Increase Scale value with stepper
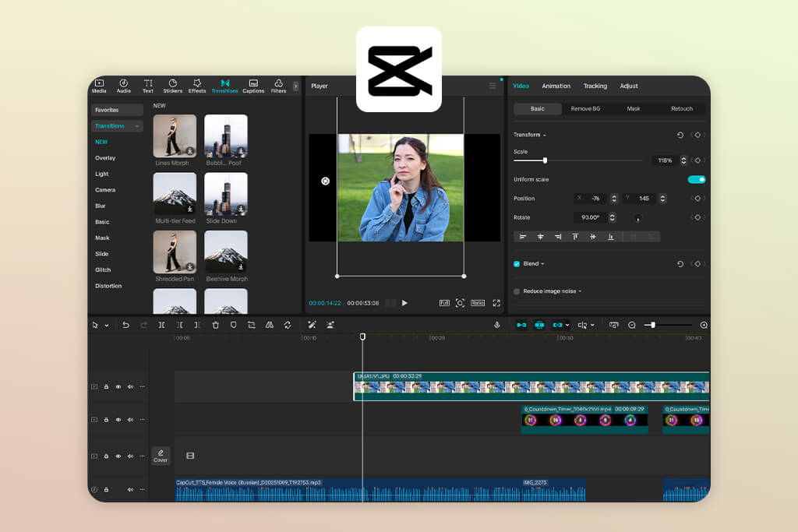 [683, 158]
